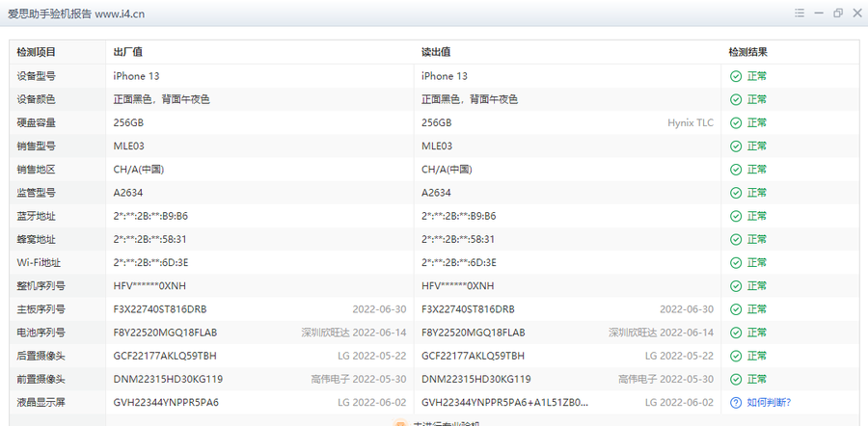
Task: Click factory value MLE03
Action: click(x=129, y=146)
